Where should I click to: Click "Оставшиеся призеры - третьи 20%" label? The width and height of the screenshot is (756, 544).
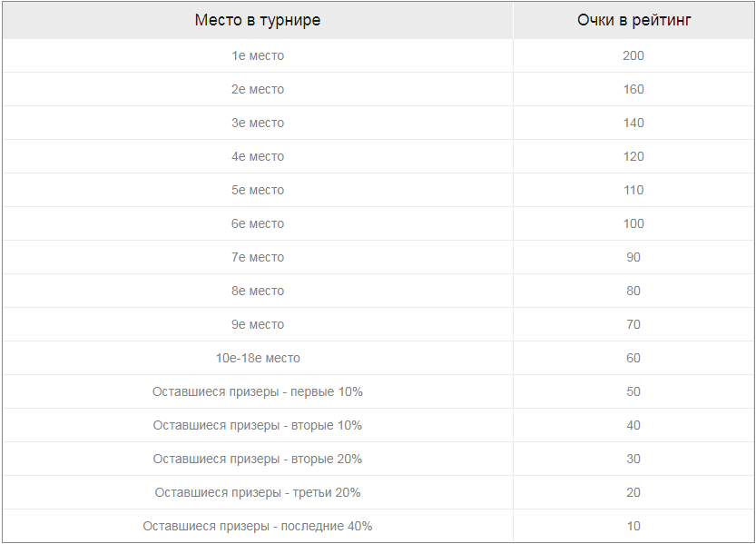click(258, 492)
